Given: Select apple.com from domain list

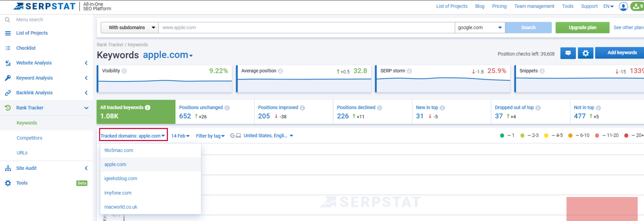Looking at the screenshot, I should click(x=151, y=164).
